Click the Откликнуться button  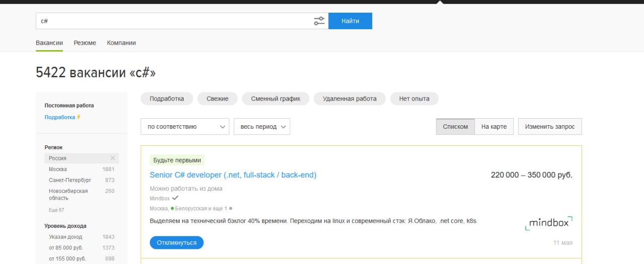[177, 242]
